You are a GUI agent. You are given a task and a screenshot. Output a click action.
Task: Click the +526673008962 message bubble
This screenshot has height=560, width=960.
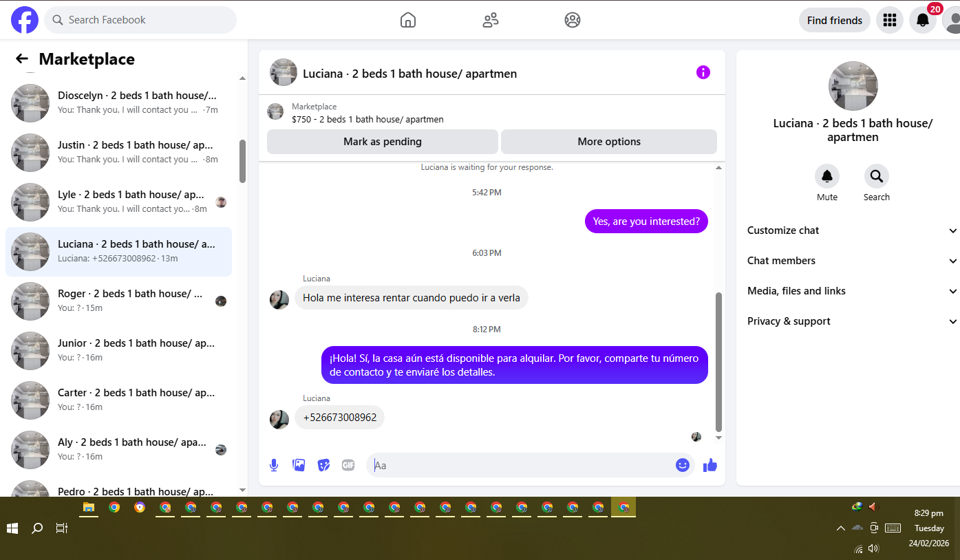[340, 418]
